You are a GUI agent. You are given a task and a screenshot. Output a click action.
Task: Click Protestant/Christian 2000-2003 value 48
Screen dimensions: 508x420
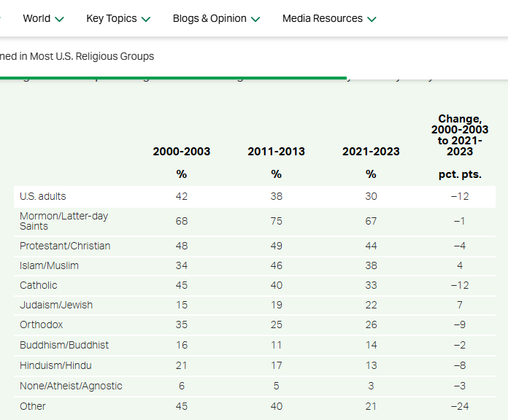(x=182, y=246)
